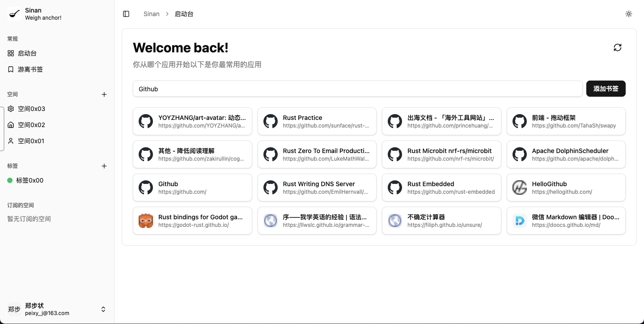The height and width of the screenshot is (324, 644).
Task: Click the Sinan app logo icon
Action: pyautogui.click(x=14, y=14)
